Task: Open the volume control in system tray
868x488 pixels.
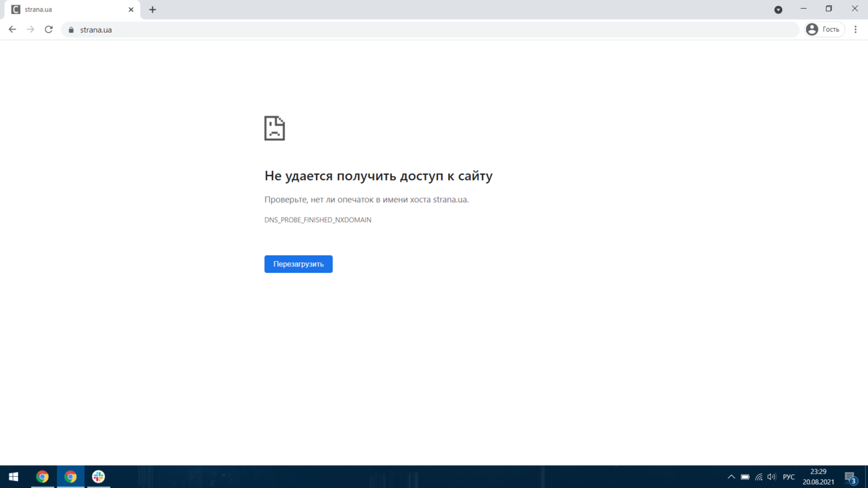Action: 772,477
